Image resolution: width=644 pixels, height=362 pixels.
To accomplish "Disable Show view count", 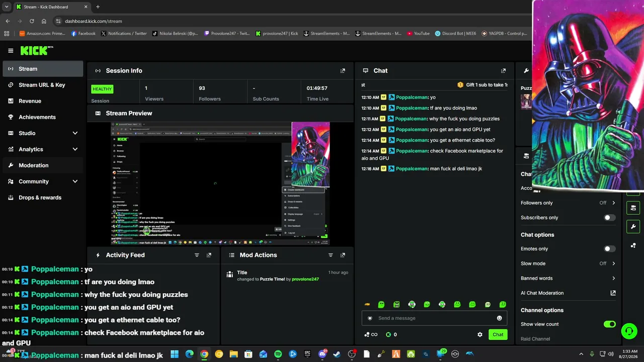I will (x=609, y=324).
